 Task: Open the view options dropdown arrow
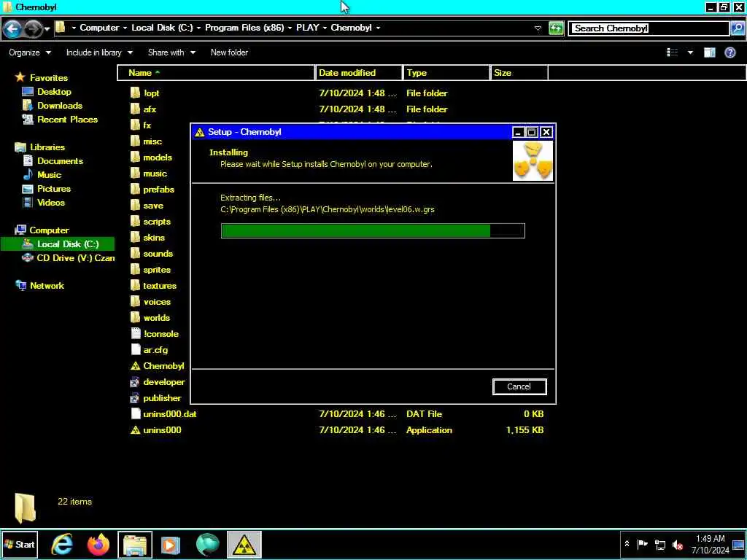pos(690,52)
